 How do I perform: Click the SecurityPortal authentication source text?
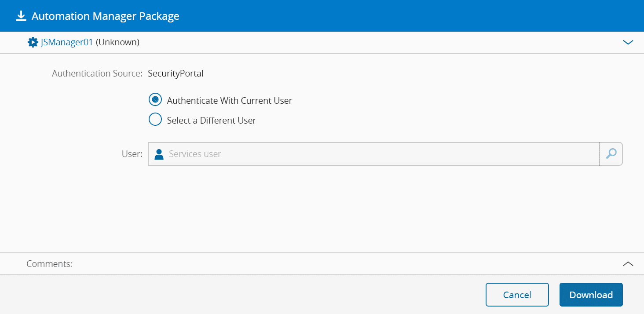176,73
